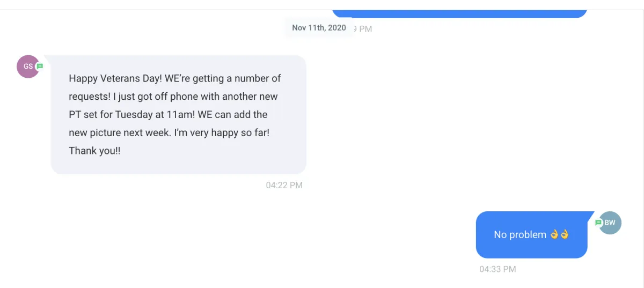Click the 'Happy Veterans Day!' text
Viewport: 644px width, 288px height.
pos(115,78)
